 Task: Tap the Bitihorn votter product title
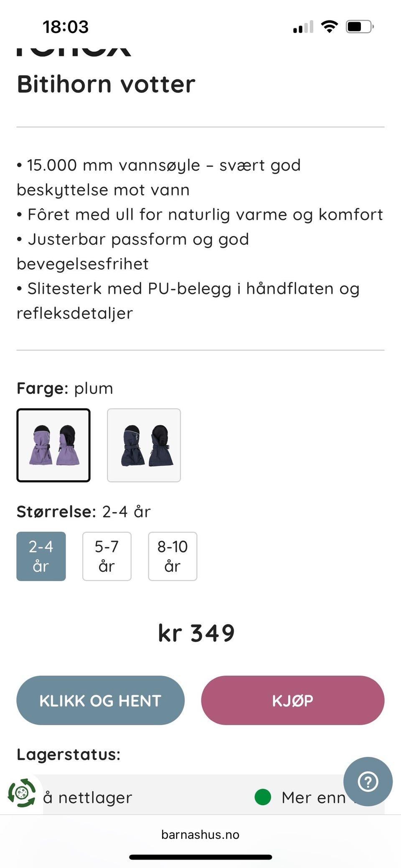[x=106, y=84]
